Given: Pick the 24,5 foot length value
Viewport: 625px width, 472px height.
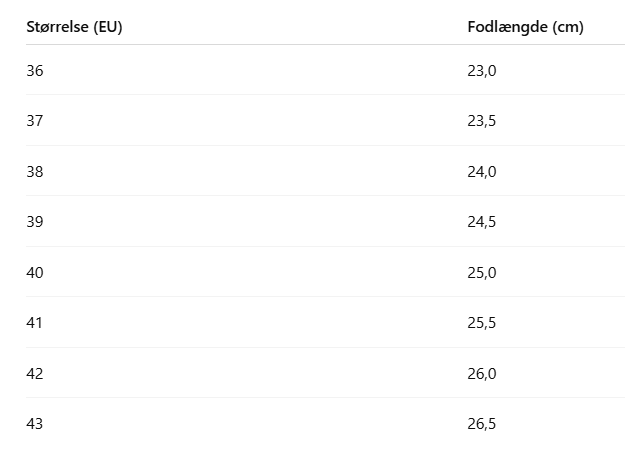Looking at the screenshot, I should coord(482,222).
